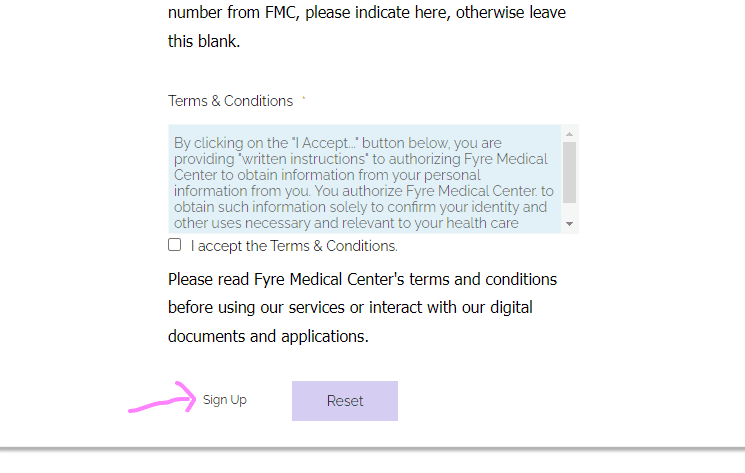Click the 'By clicking on the I Accept' line

(337, 143)
